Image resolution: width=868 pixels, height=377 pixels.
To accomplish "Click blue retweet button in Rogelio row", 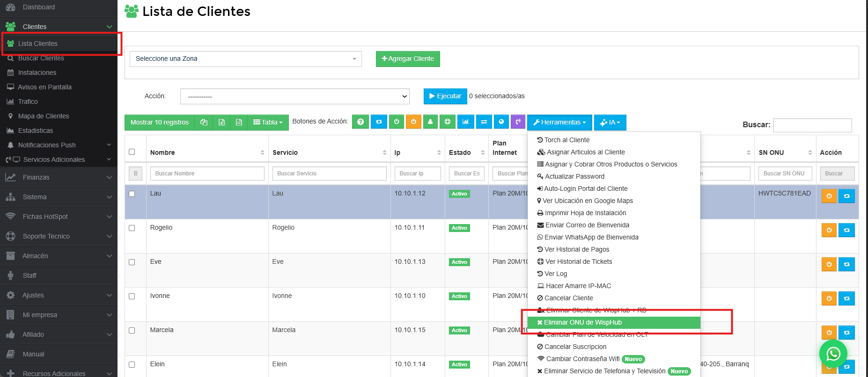I will 846,230.
